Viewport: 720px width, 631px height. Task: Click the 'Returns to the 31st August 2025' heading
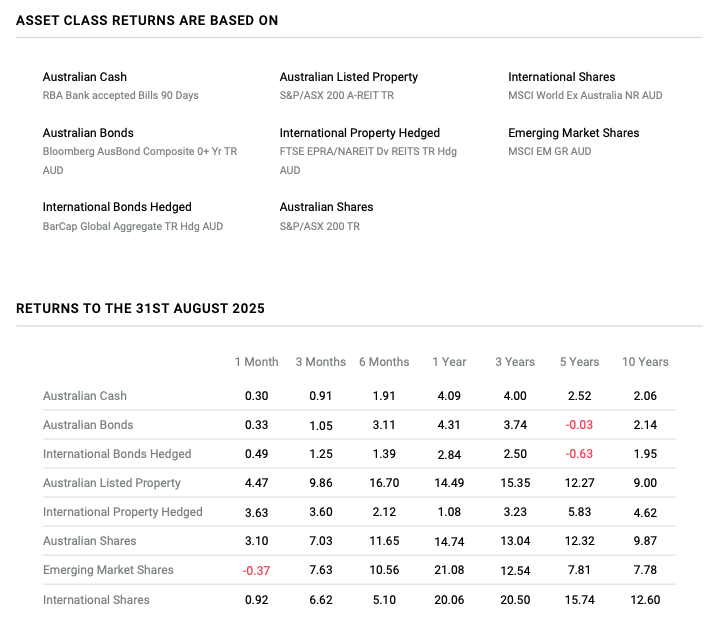click(140, 309)
